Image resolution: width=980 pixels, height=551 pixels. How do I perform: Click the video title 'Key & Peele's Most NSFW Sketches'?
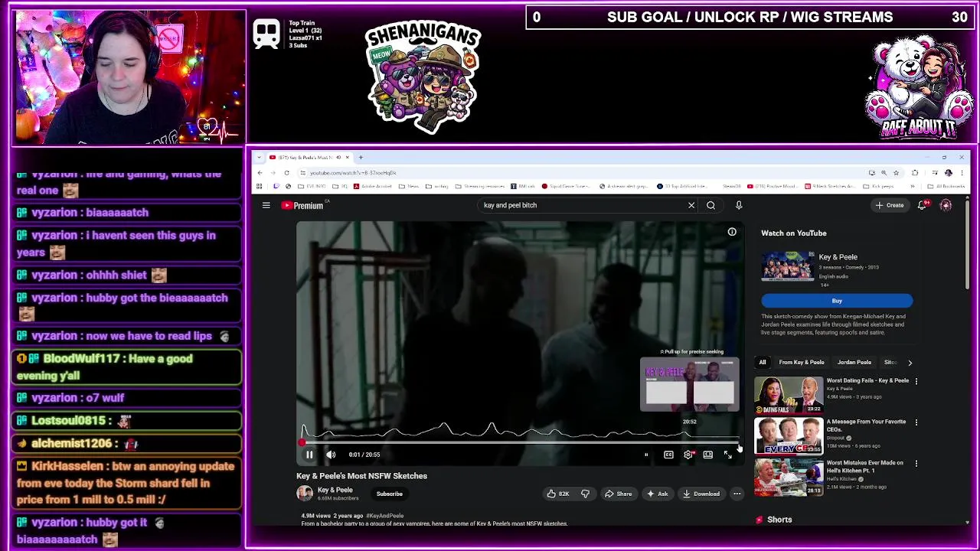point(361,476)
